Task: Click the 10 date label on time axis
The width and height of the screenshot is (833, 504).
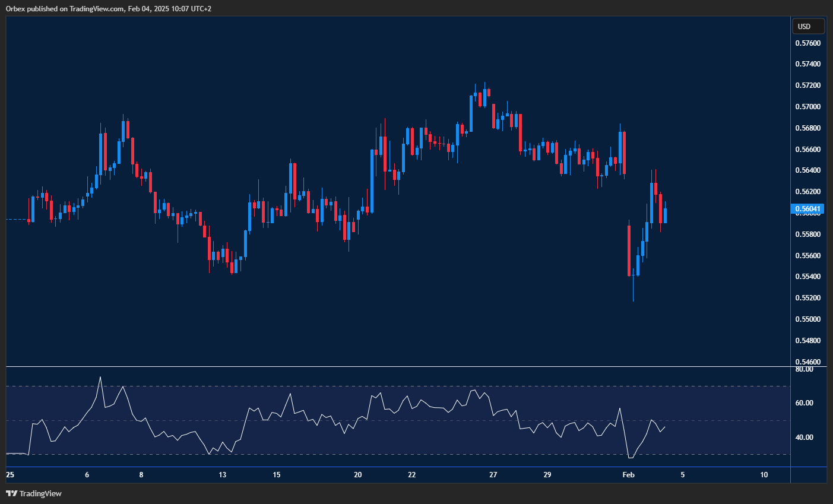Action: pos(764,475)
